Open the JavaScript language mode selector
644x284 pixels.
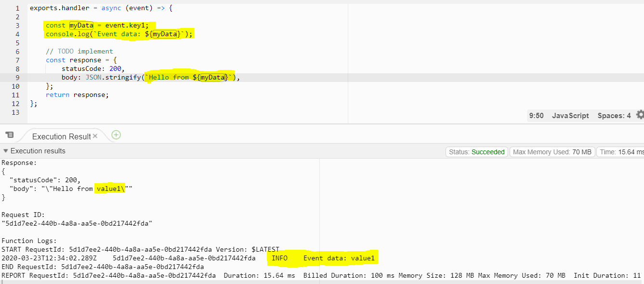pyautogui.click(x=570, y=116)
